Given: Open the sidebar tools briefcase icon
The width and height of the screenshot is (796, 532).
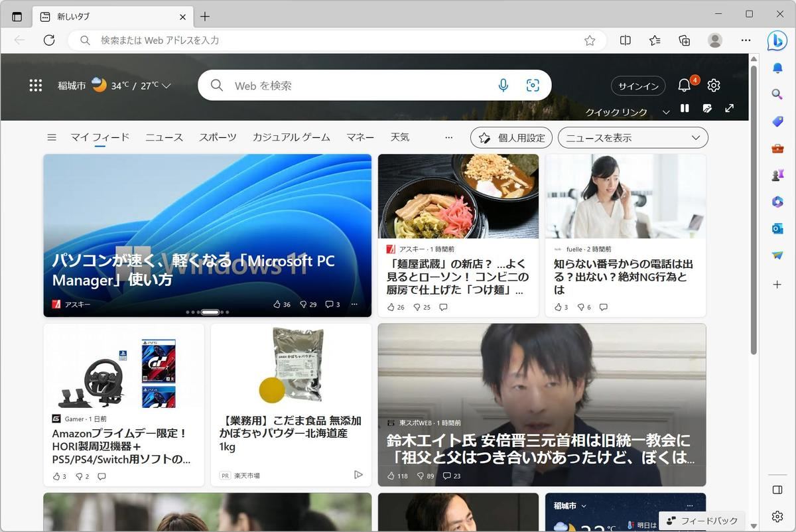Looking at the screenshot, I should click(x=777, y=148).
